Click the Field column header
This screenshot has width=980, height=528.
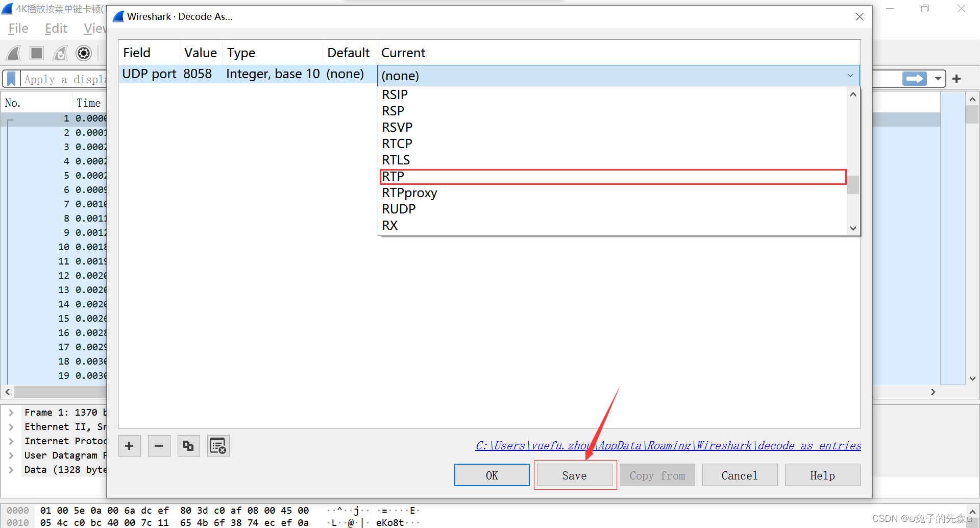click(x=149, y=53)
